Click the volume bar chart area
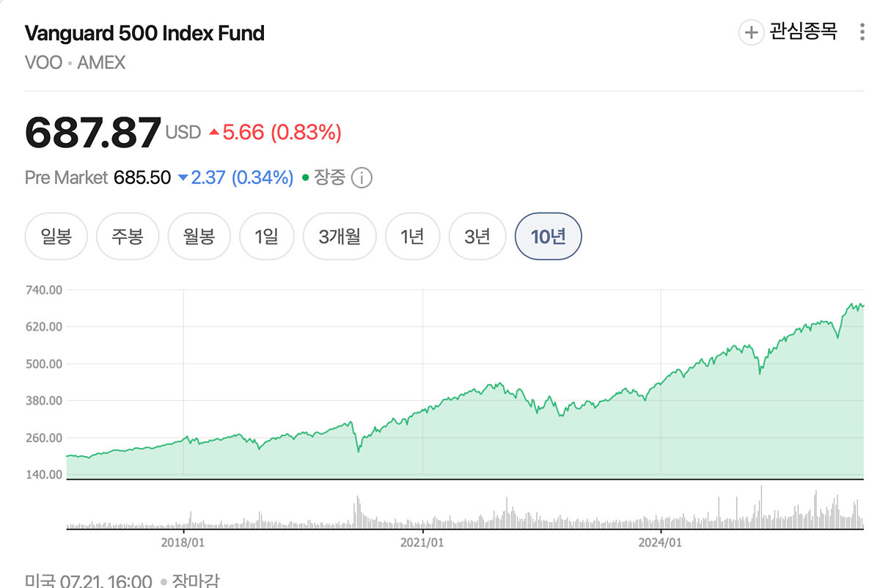 pos(465,507)
